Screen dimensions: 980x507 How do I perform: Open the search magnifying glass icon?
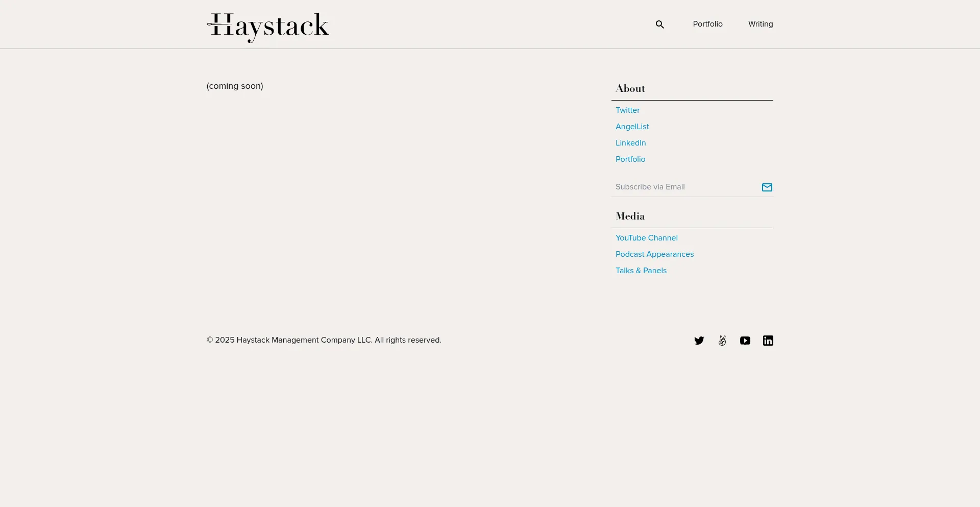point(659,25)
